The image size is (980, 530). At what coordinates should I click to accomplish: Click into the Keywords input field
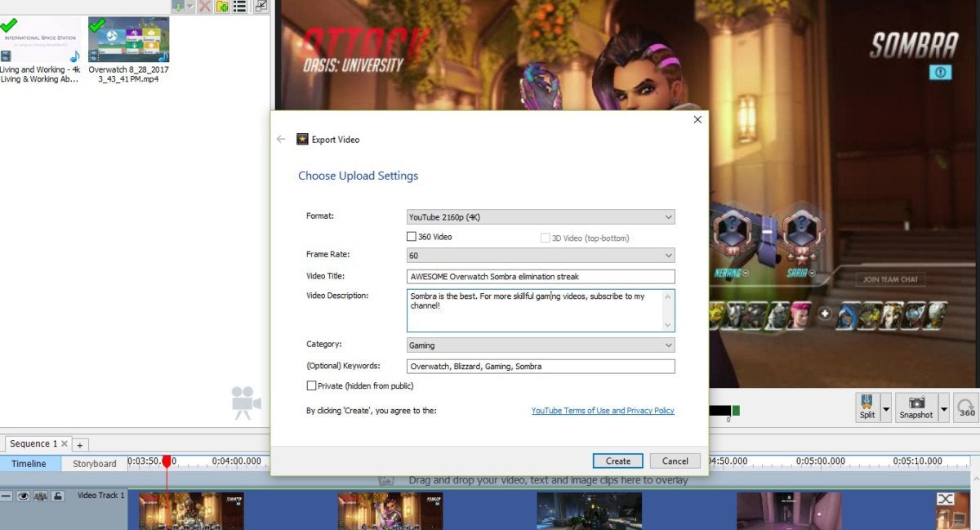tap(541, 367)
